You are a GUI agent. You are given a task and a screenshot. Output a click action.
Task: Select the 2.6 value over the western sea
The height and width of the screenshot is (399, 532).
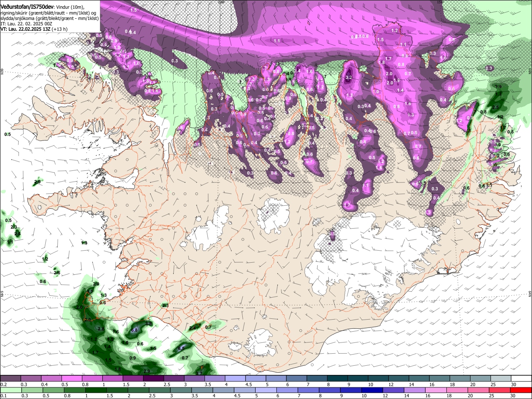(57, 273)
